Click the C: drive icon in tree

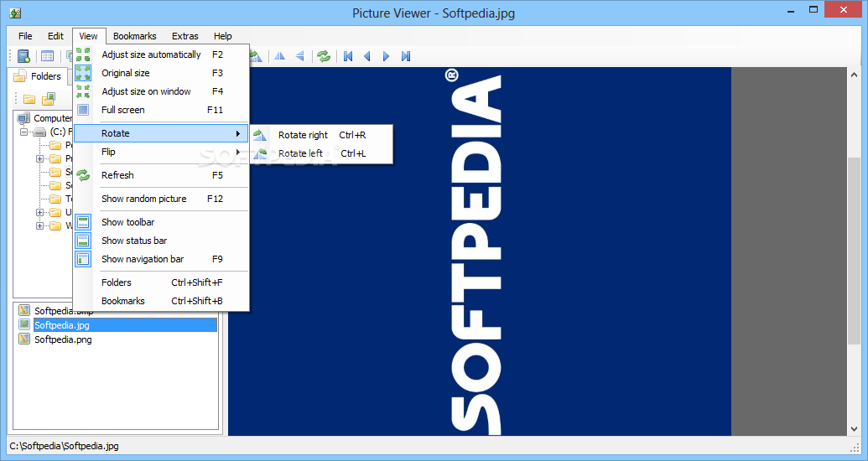(x=40, y=132)
